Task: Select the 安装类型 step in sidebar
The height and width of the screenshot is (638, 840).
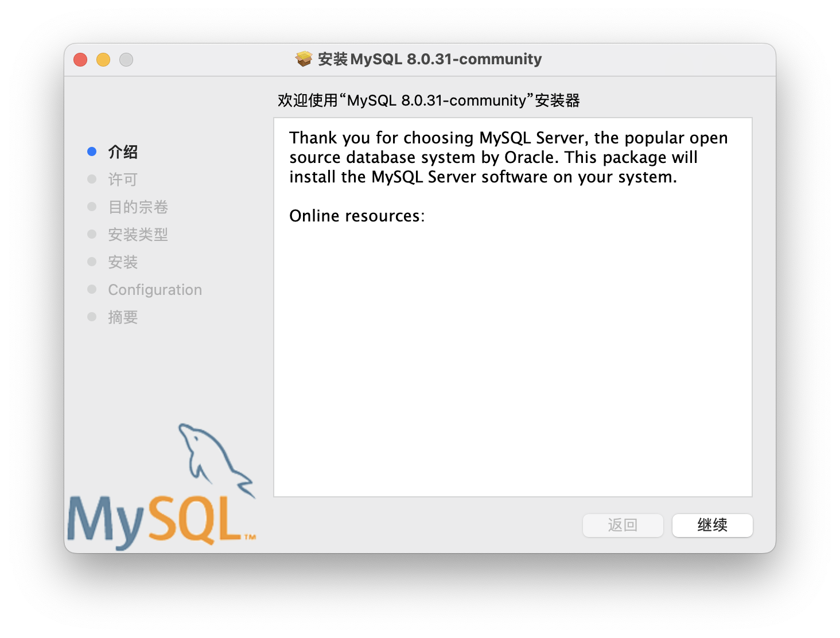Action: [x=138, y=235]
